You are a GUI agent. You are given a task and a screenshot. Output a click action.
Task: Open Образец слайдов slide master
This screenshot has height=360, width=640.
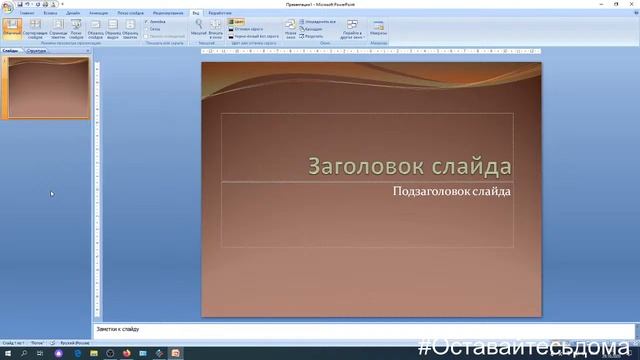point(96,29)
